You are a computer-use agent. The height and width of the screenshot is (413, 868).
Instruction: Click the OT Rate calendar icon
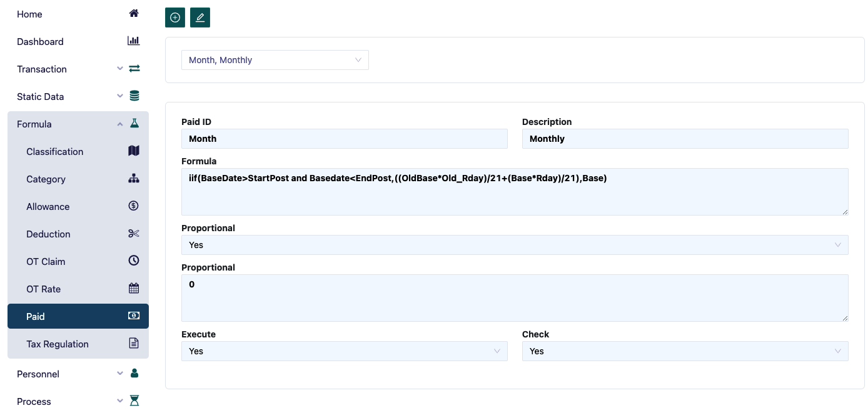pyautogui.click(x=134, y=289)
